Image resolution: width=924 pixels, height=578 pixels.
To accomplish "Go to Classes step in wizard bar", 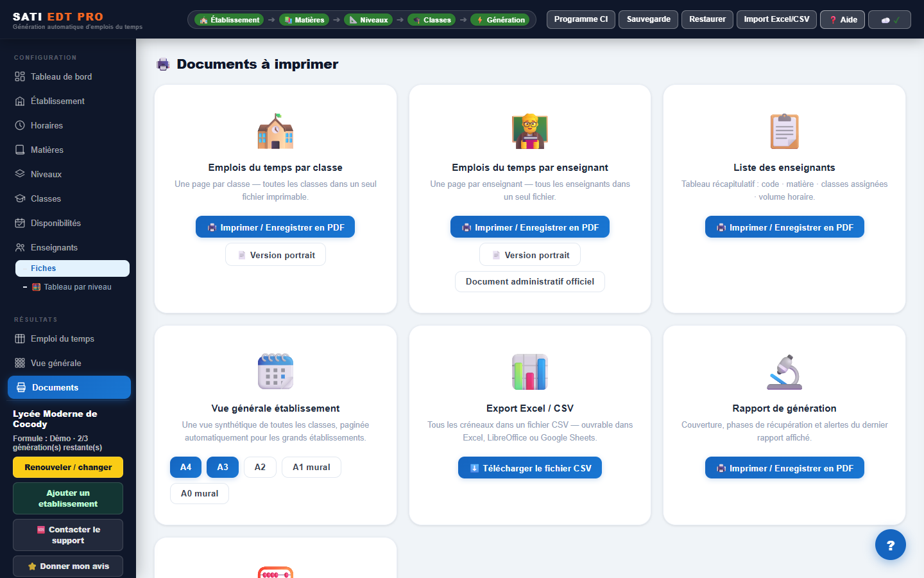I will pyautogui.click(x=431, y=20).
